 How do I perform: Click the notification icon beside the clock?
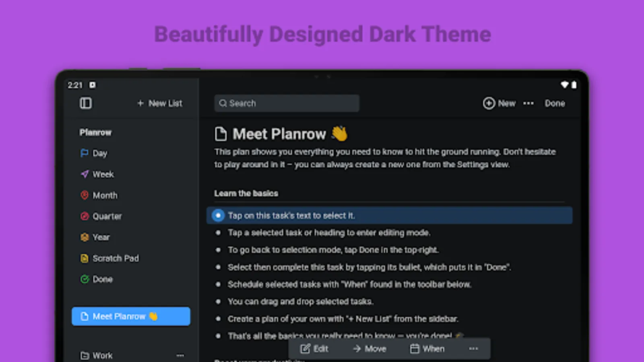coord(93,85)
